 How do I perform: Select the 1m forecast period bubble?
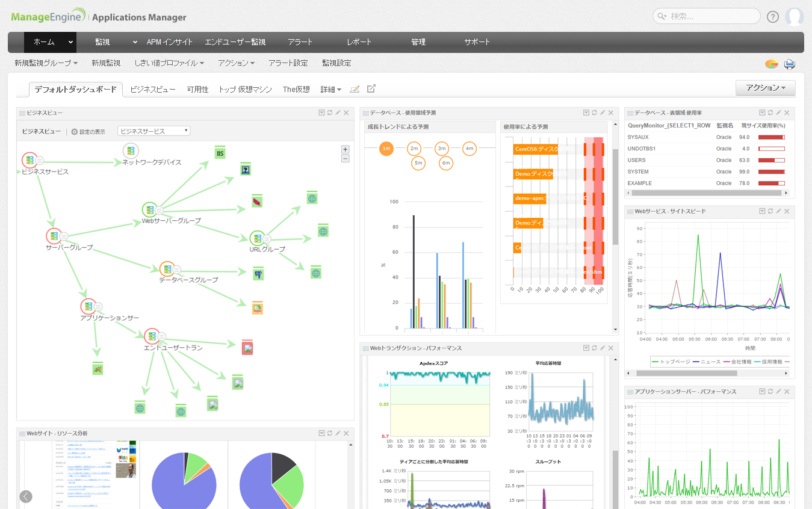click(x=385, y=149)
